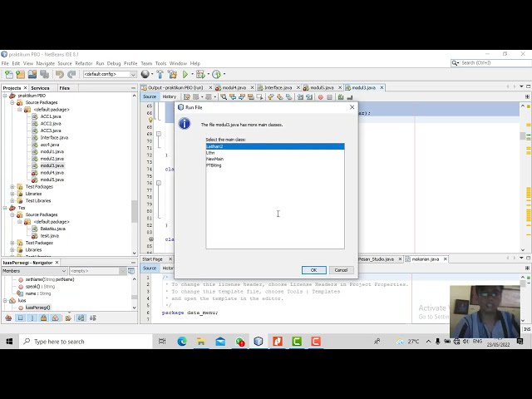The height and width of the screenshot is (399, 532).
Task: Open the Tools menu
Action: coord(160,63)
